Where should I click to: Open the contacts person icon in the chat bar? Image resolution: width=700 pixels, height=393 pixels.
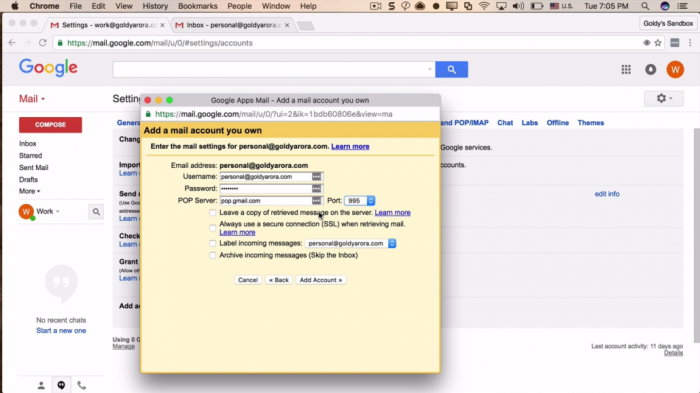pyautogui.click(x=41, y=385)
